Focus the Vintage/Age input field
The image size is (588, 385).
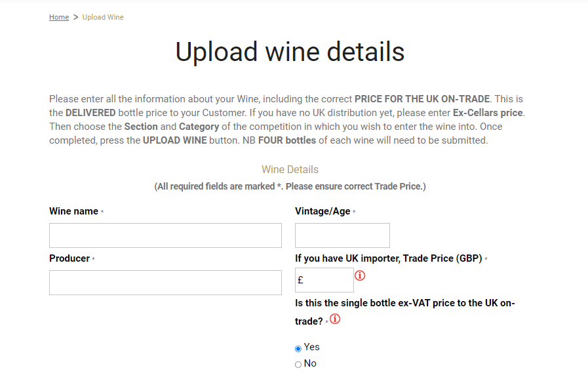click(342, 235)
